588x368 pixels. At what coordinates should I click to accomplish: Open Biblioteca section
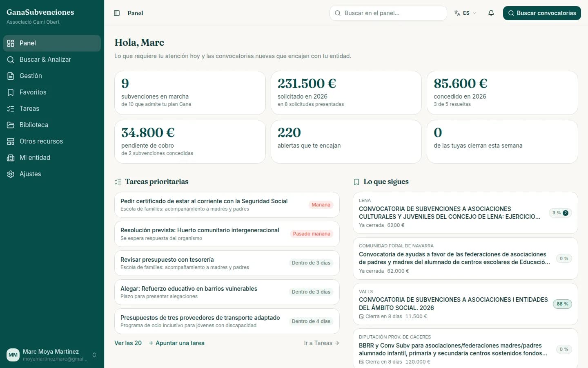(x=52, y=125)
